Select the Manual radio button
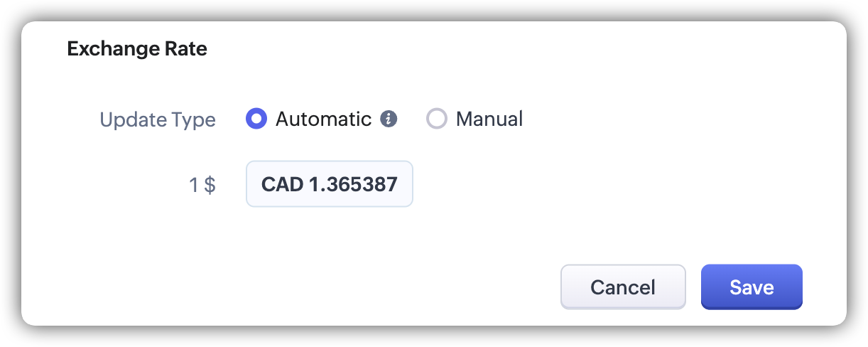 (436, 119)
